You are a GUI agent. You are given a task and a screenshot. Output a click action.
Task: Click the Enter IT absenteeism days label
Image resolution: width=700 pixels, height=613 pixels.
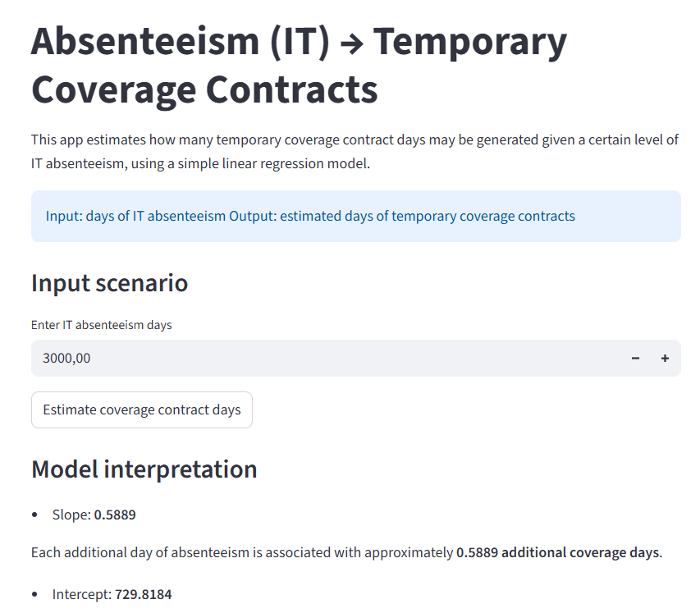(x=101, y=325)
